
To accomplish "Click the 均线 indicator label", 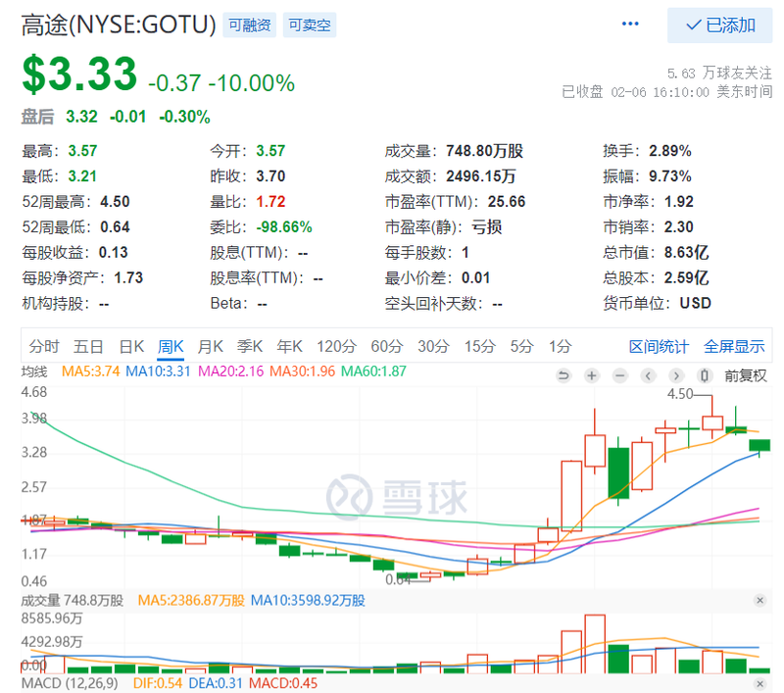I will [34, 371].
